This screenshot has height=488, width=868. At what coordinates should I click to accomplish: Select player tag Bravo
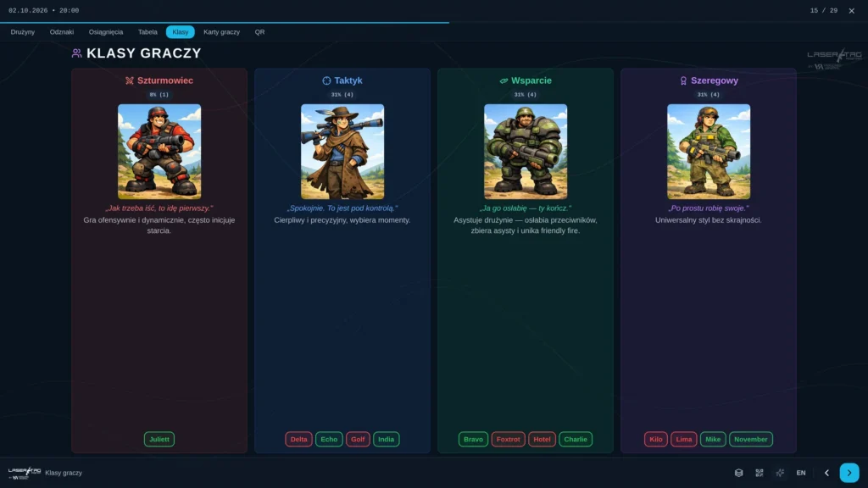(473, 440)
